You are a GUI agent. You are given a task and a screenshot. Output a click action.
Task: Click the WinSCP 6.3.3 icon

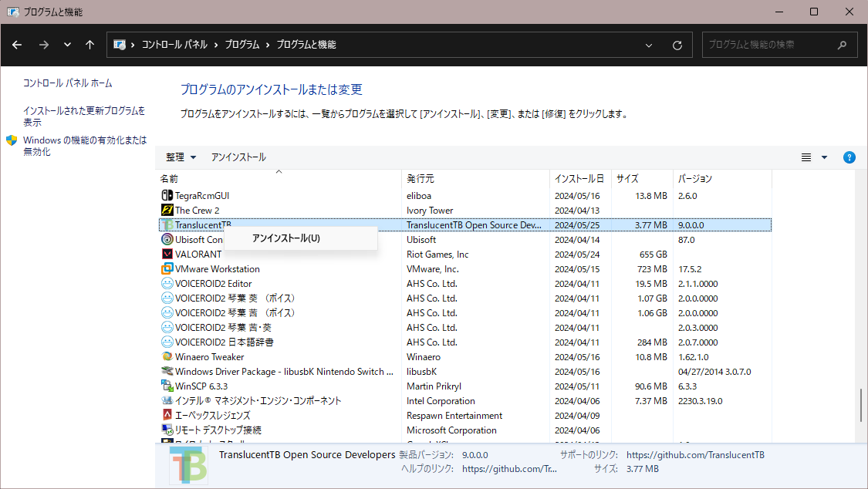click(167, 386)
